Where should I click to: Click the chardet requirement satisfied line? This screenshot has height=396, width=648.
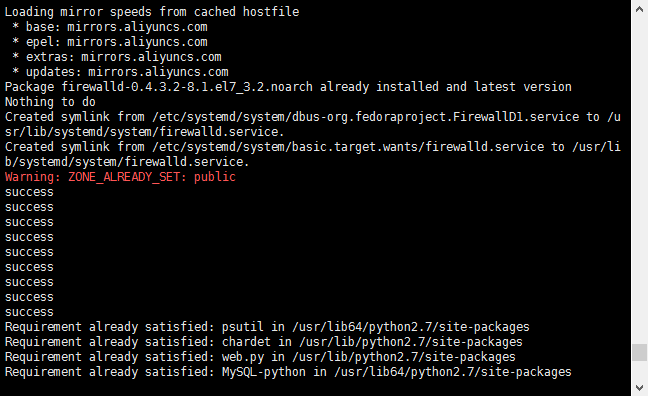click(x=264, y=342)
